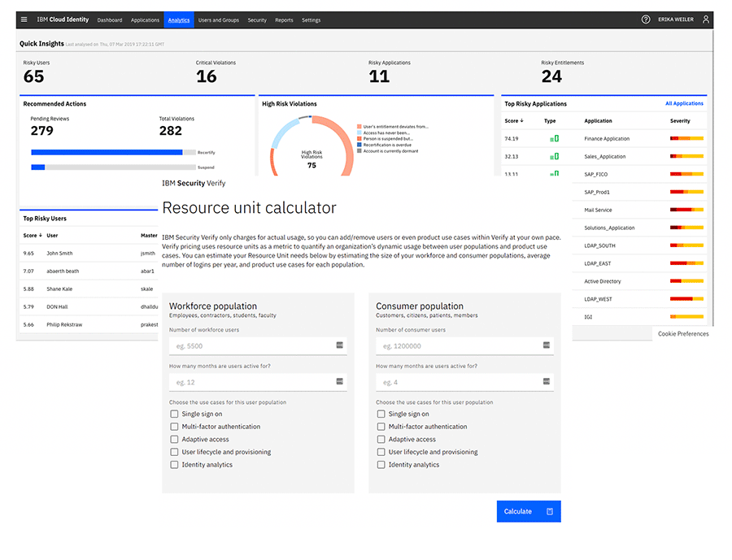Open the Reports tab

pyautogui.click(x=284, y=20)
